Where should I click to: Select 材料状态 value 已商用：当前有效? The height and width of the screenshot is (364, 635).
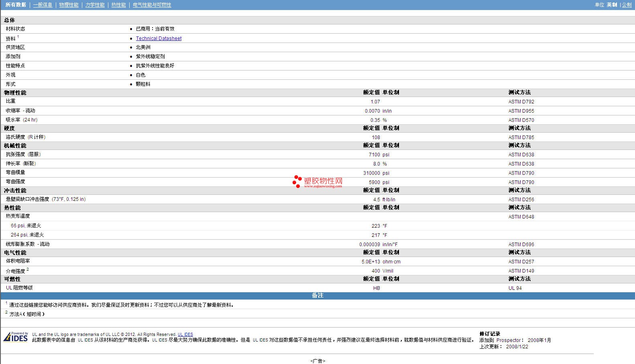point(155,29)
